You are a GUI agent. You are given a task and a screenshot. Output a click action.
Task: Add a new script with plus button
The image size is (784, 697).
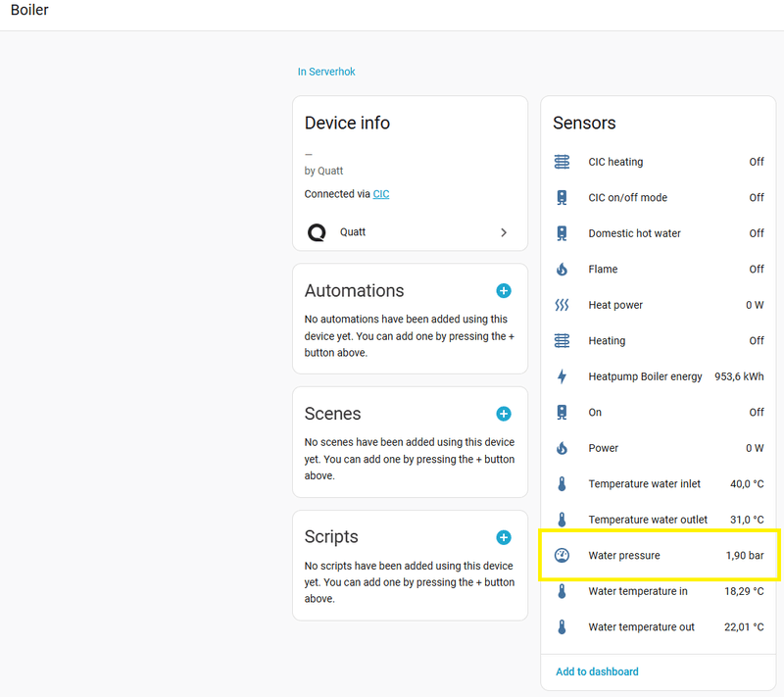(504, 537)
